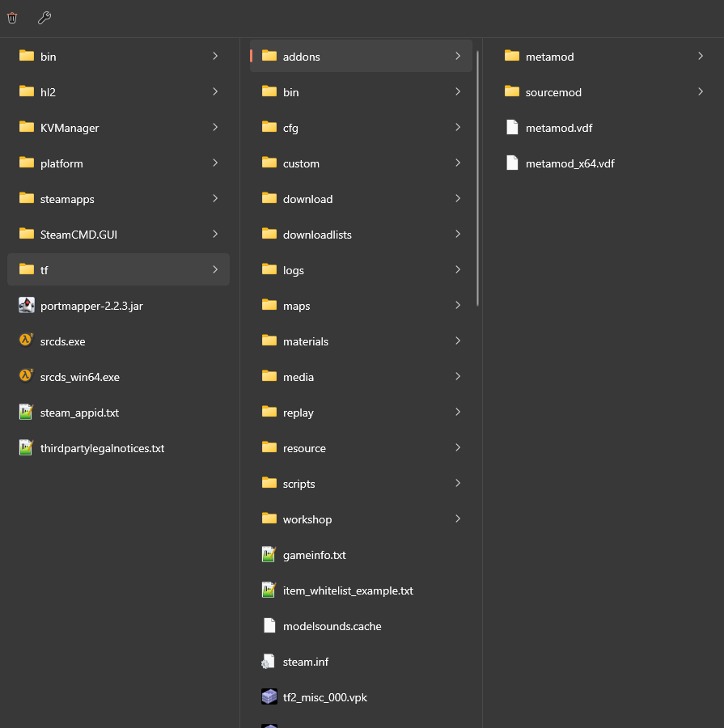The image size is (724, 728).
Task: Open the logs folder
Action: 361,269
